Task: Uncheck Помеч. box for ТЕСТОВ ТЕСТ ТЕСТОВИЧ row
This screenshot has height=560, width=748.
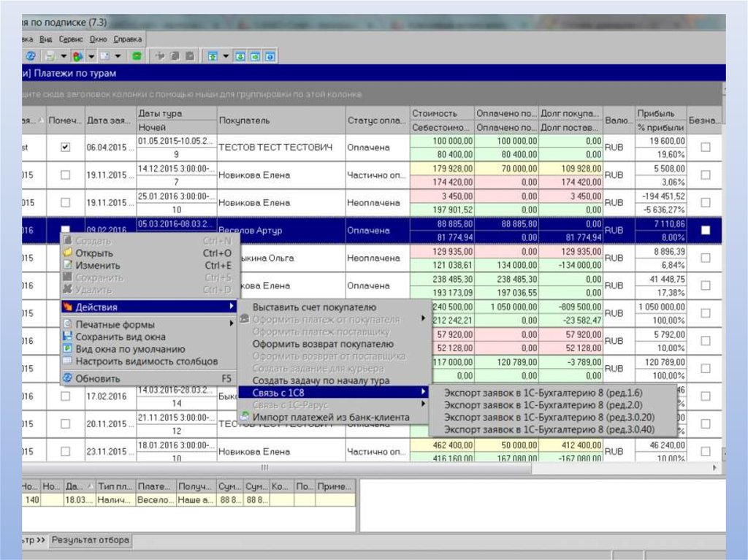Action: [65, 147]
